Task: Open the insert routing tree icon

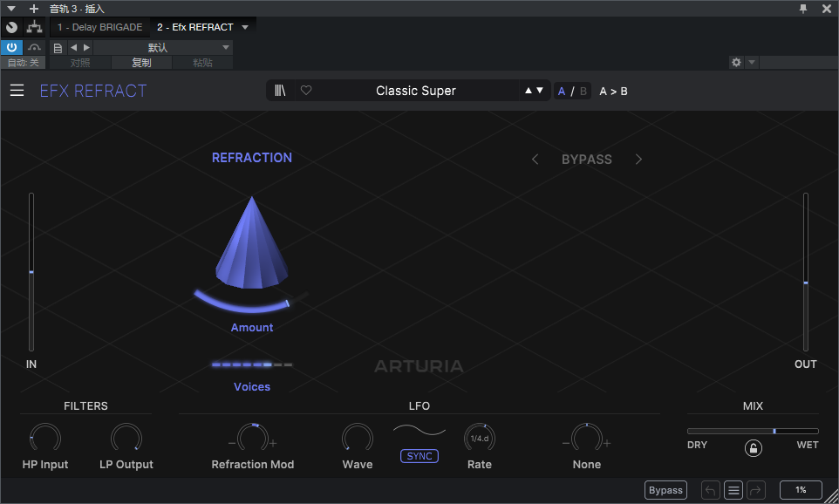Action: coord(34,27)
